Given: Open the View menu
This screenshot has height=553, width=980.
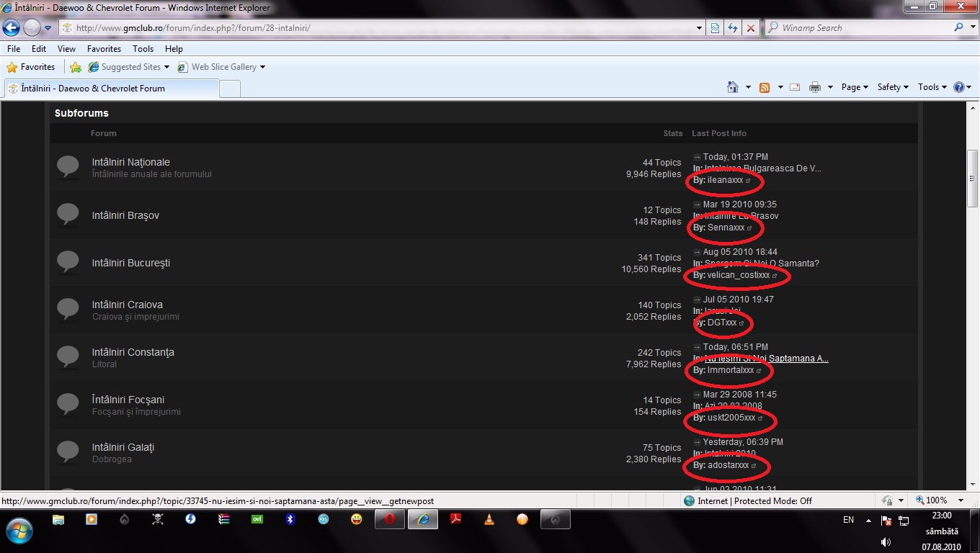Looking at the screenshot, I should tap(66, 49).
